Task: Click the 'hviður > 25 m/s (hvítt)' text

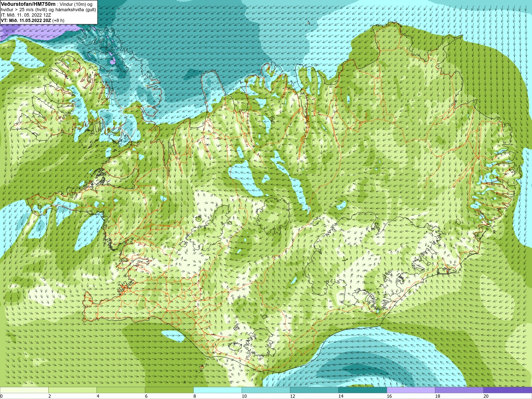Action: [24, 10]
